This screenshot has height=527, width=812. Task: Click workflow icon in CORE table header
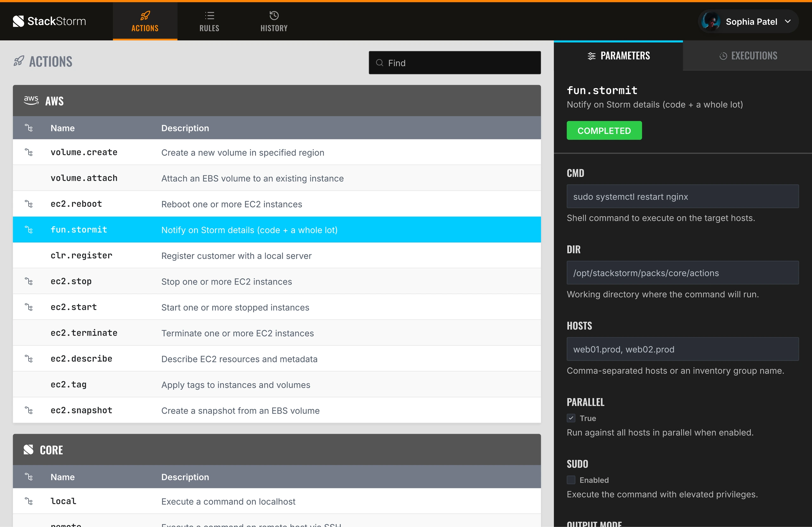29,477
